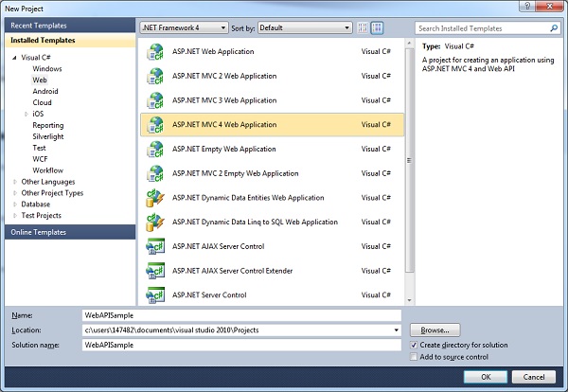The image size is (568, 392).
Task: Select the Test category under Visual C#
Action: tap(39, 148)
